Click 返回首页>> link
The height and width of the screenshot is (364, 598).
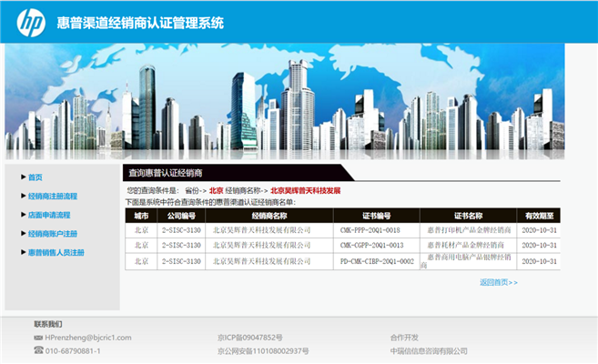pyautogui.click(x=499, y=282)
